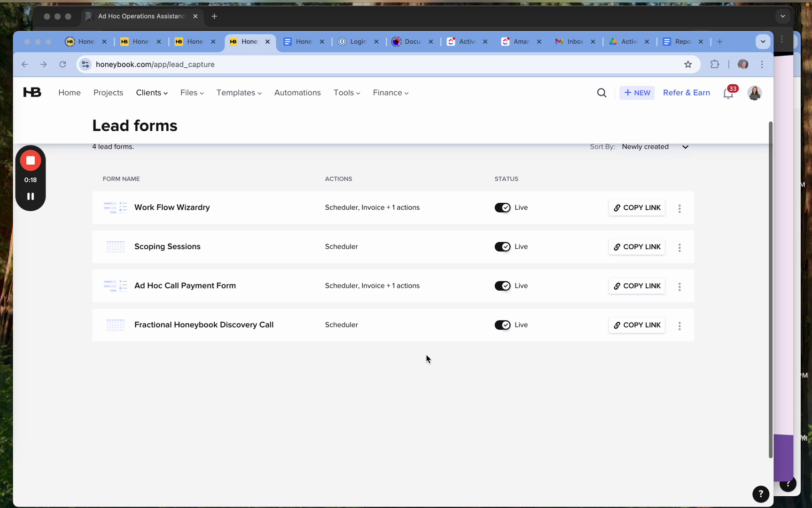Switch to the Repo document tab

coord(683,42)
